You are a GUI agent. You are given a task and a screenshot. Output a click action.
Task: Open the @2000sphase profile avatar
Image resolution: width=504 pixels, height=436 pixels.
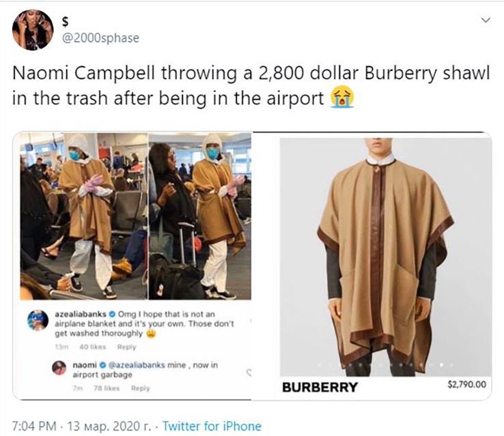33,29
